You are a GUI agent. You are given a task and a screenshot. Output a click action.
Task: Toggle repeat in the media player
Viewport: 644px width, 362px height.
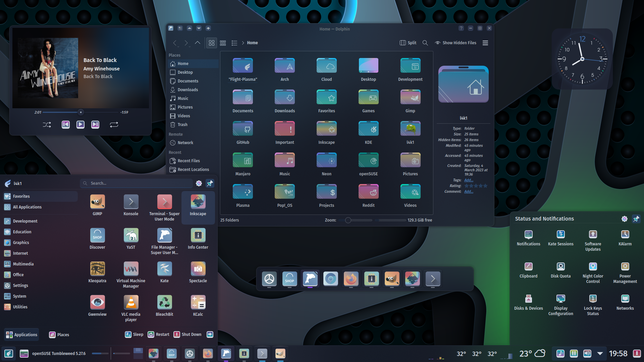114,125
